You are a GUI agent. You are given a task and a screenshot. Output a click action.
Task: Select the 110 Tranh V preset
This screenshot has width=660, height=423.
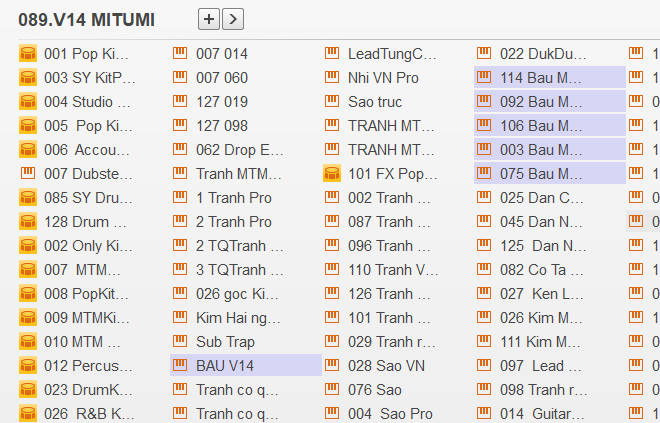tap(392, 270)
